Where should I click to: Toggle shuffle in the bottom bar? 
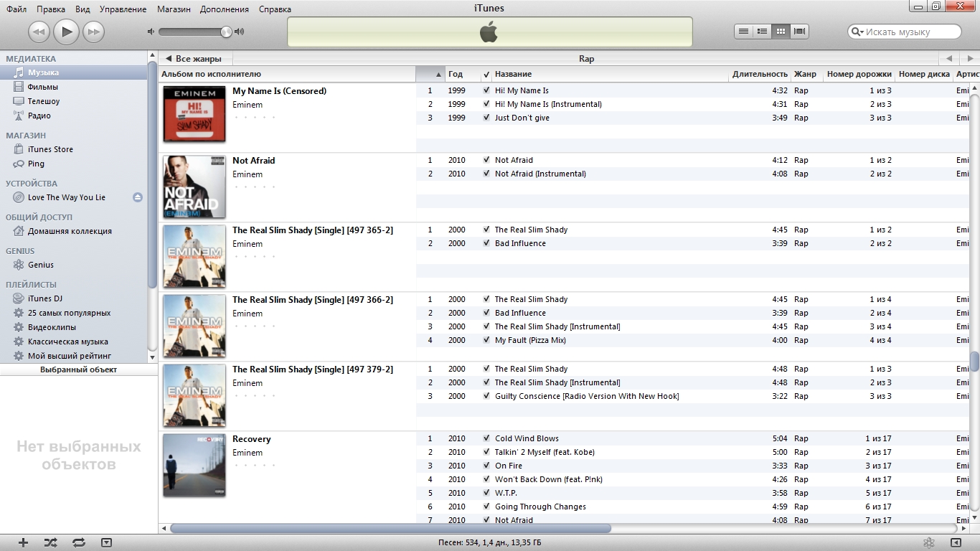(50, 543)
